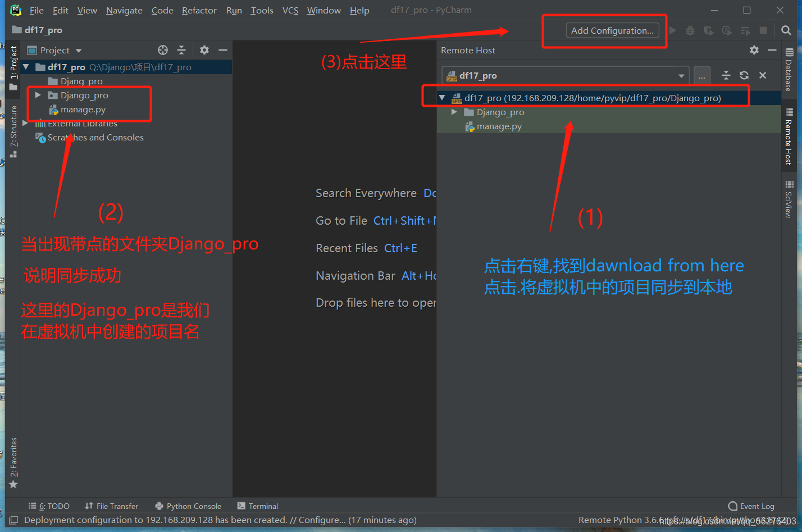Open the Edit menu
The height and width of the screenshot is (532, 802).
[61, 10]
